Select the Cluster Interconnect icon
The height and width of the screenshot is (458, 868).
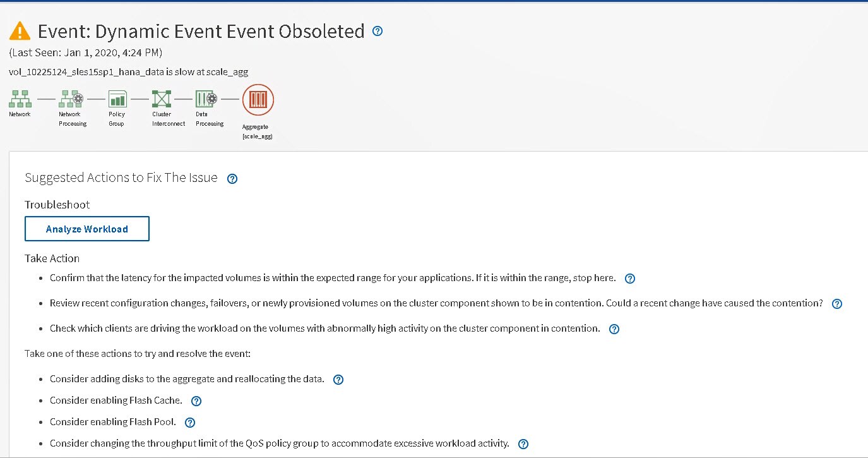[162, 99]
